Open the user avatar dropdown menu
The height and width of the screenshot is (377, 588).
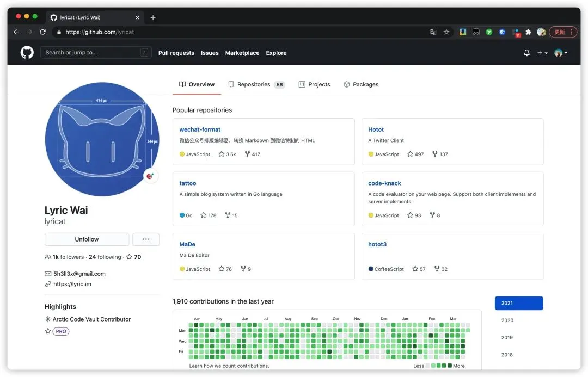point(561,53)
